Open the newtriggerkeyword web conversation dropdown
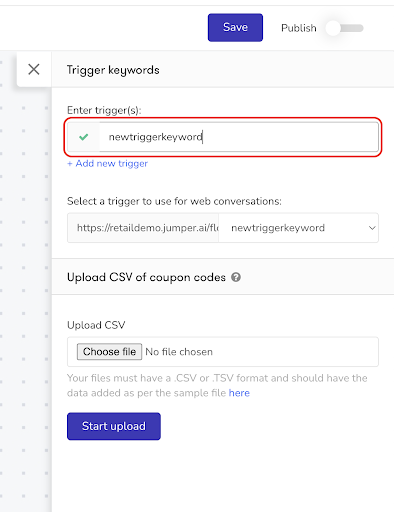 (298, 228)
